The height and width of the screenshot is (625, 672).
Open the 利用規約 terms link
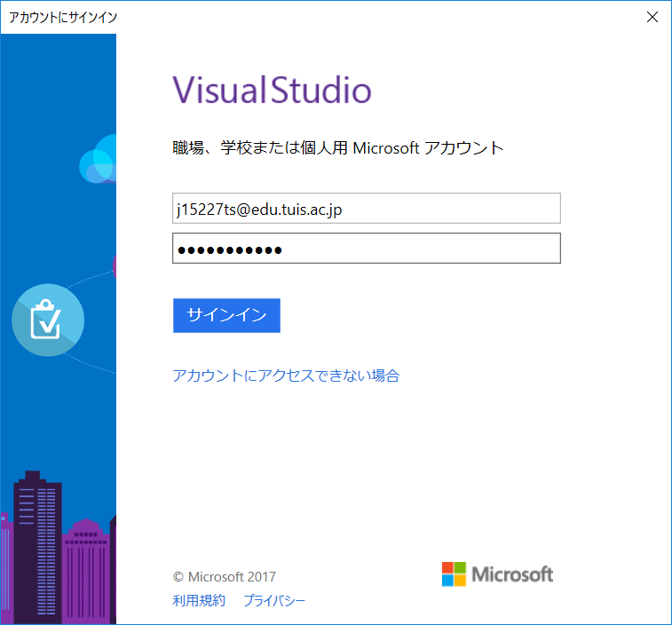[x=199, y=600]
